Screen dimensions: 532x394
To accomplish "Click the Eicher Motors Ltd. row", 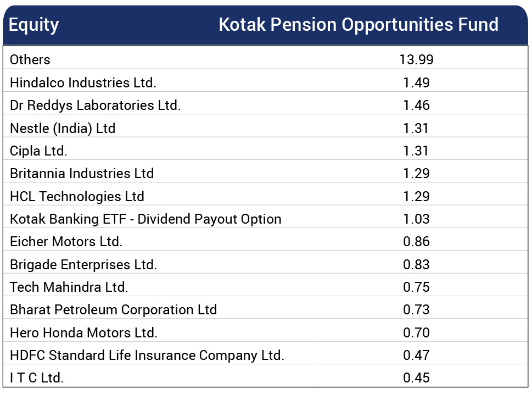I will (265, 241).
